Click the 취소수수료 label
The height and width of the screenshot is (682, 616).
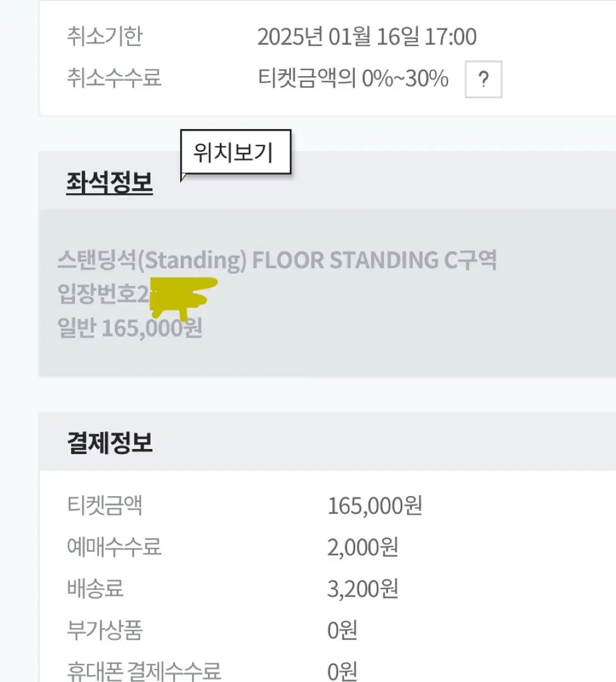(114, 78)
